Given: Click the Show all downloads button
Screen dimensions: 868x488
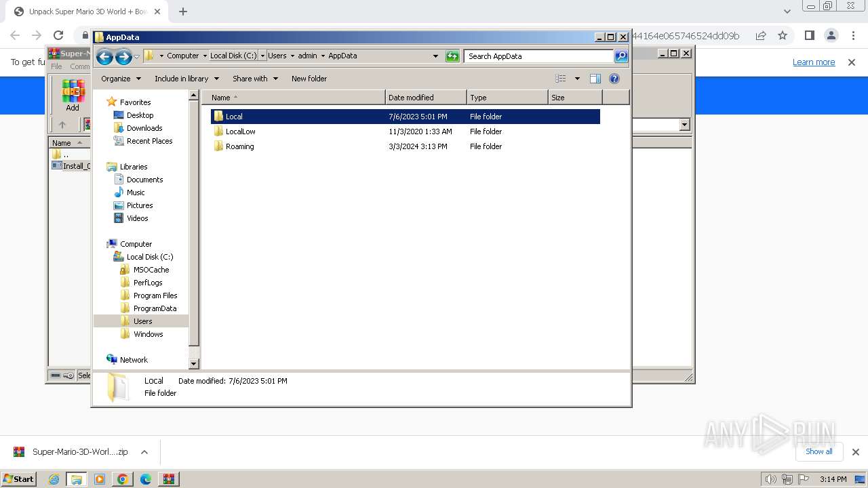Looking at the screenshot, I should (818, 451).
